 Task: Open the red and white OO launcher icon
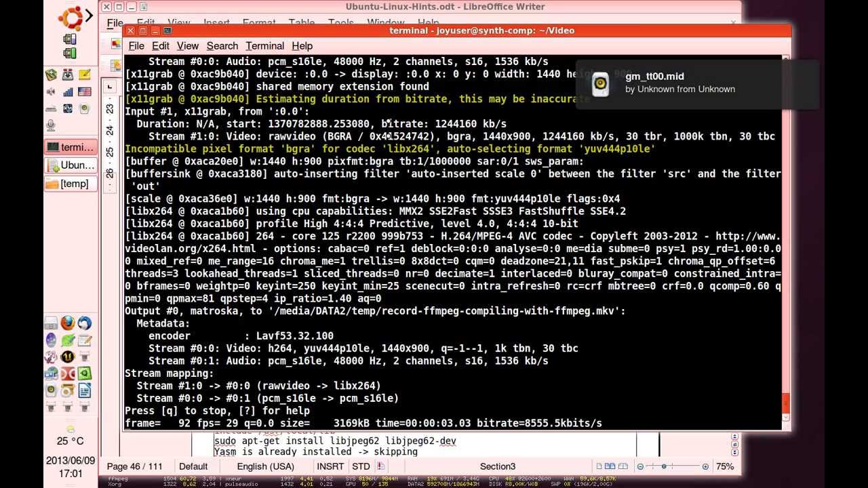tap(68, 373)
